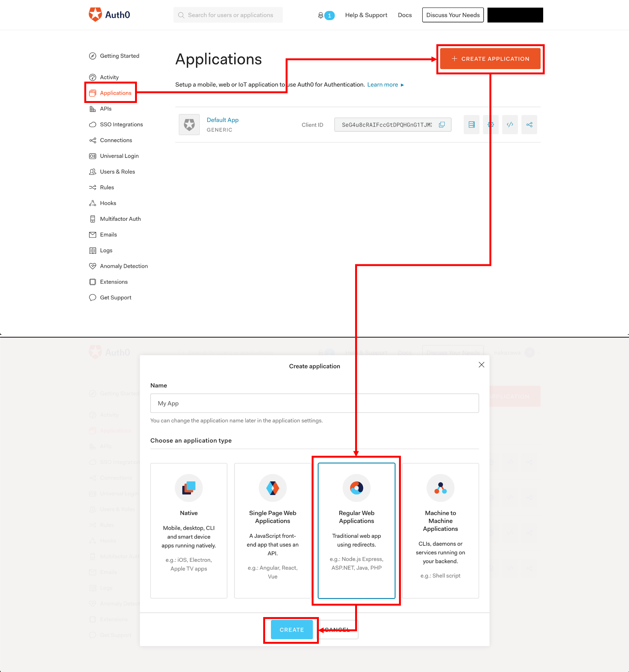629x672 pixels.
Task: Open Default App connections share icon
Action: [x=529, y=124]
